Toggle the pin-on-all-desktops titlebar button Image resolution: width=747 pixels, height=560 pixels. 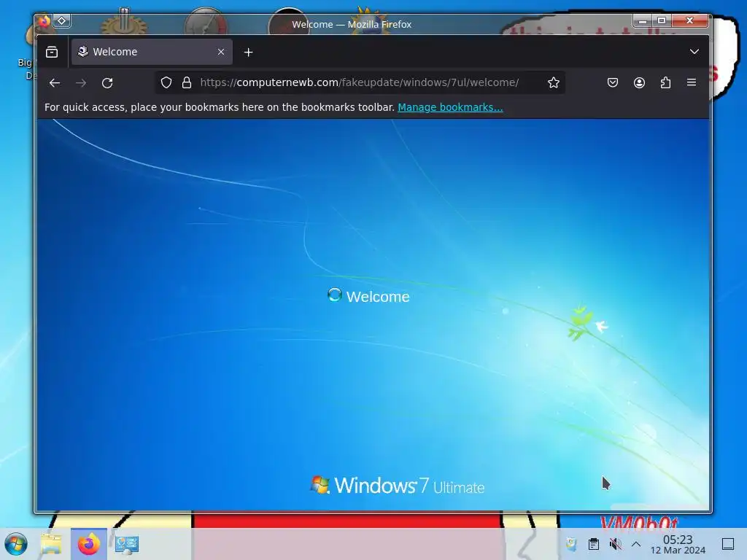[62, 20]
